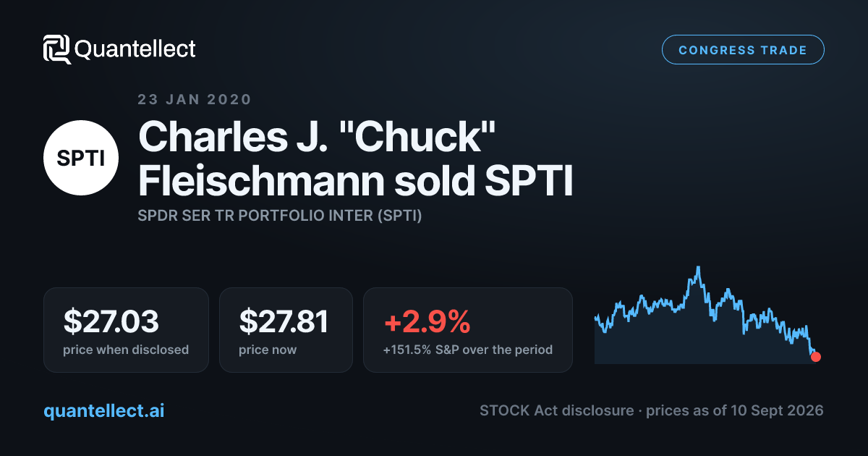Viewport: 868px width, 456px height.
Task: Click the SPDR SER TR PORTFOLIO INTER subtitle
Action: point(280,216)
